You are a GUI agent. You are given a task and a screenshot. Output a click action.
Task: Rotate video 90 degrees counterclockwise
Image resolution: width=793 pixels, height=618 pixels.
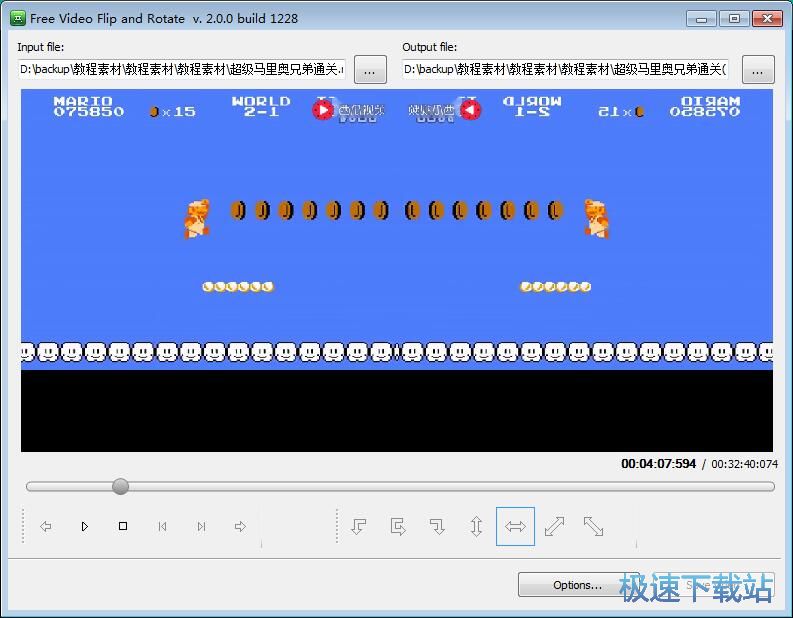359,526
